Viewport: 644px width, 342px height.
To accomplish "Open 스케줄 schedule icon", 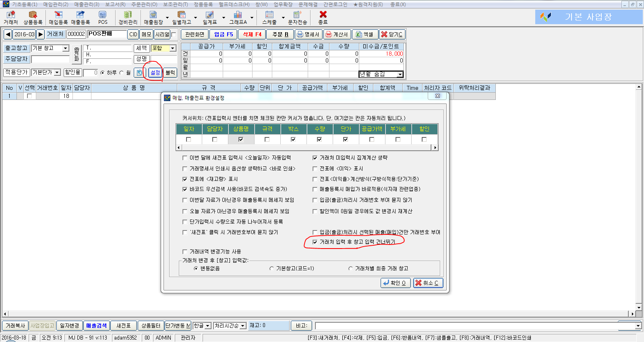I will pos(269,18).
